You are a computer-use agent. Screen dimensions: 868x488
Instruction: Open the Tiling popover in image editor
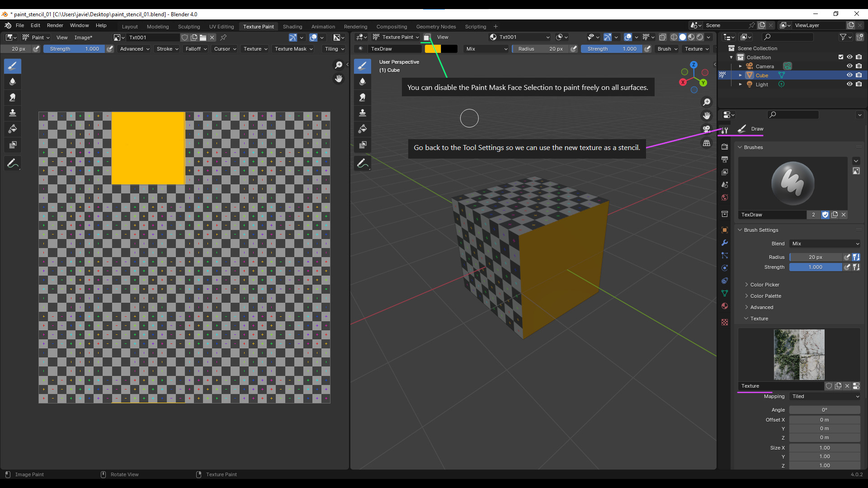(335, 49)
